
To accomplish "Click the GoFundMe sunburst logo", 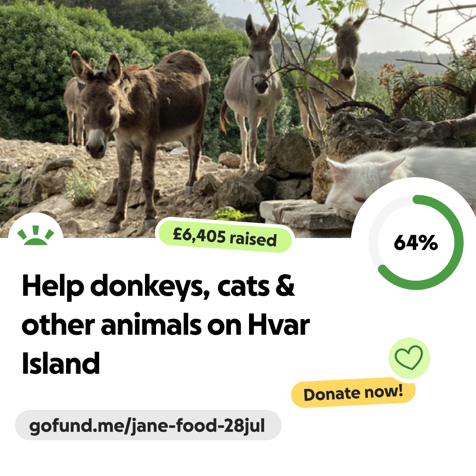I will click(x=36, y=235).
